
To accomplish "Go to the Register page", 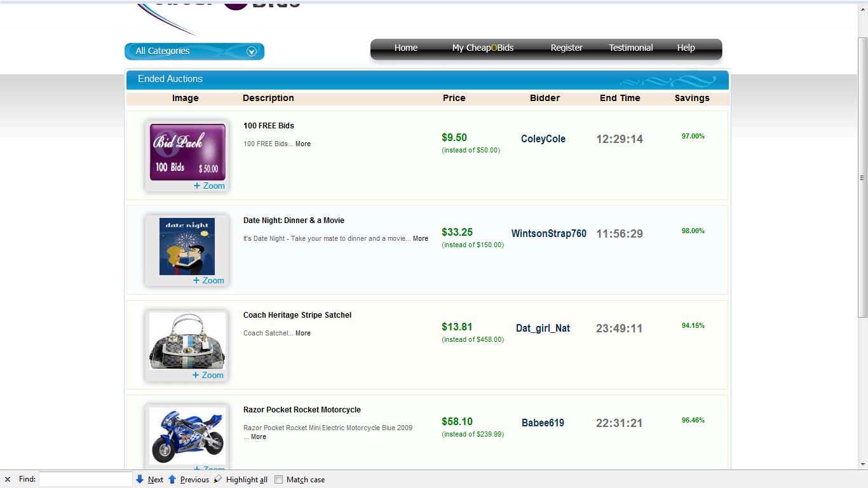I will pos(567,48).
